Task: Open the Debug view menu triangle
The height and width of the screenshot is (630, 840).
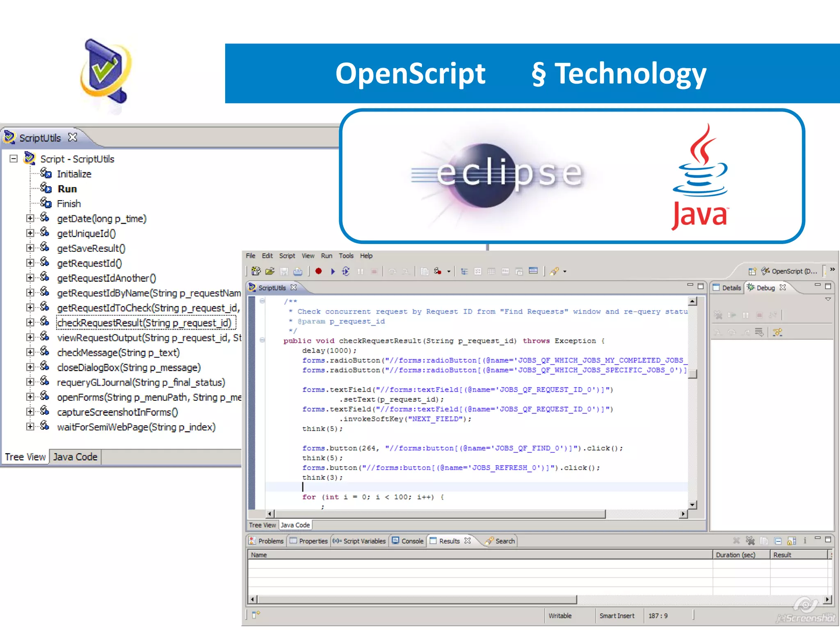Action: coord(828,299)
